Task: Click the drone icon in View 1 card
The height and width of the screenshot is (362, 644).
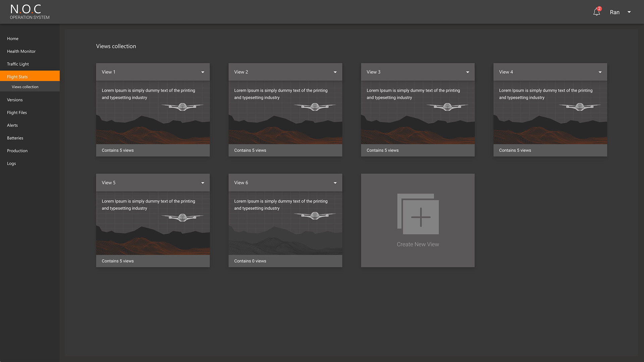Action: 182,107
